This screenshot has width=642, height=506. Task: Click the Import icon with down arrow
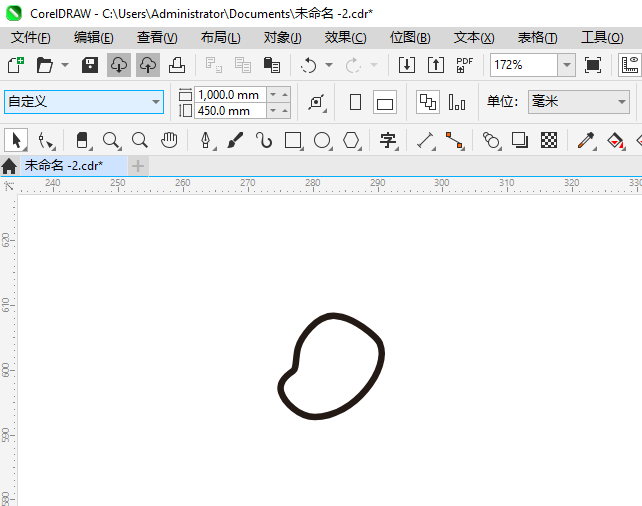(x=407, y=65)
